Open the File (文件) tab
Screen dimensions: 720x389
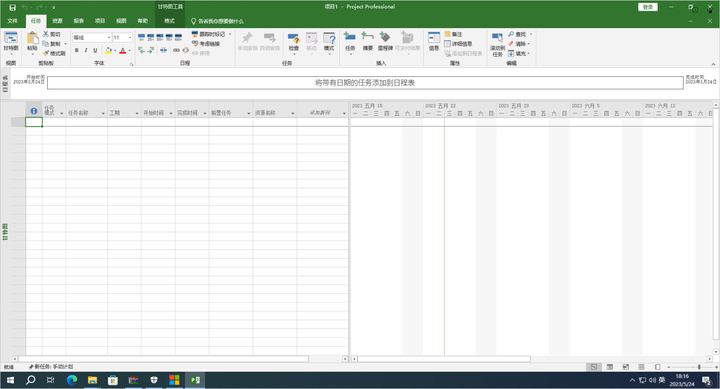12,21
